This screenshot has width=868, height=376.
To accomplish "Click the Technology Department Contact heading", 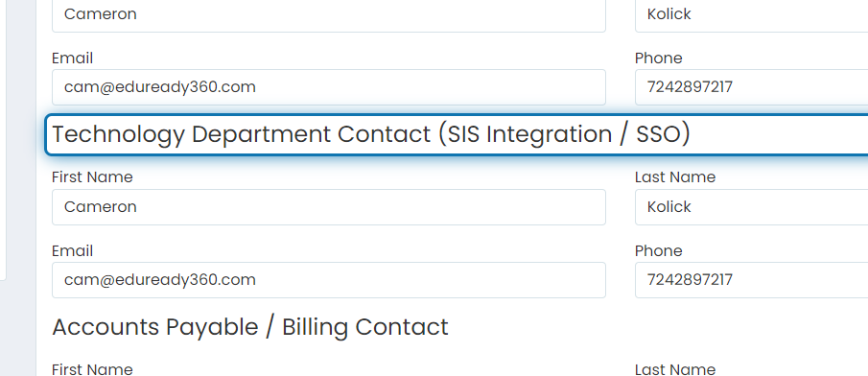I will click(x=371, y=134).
